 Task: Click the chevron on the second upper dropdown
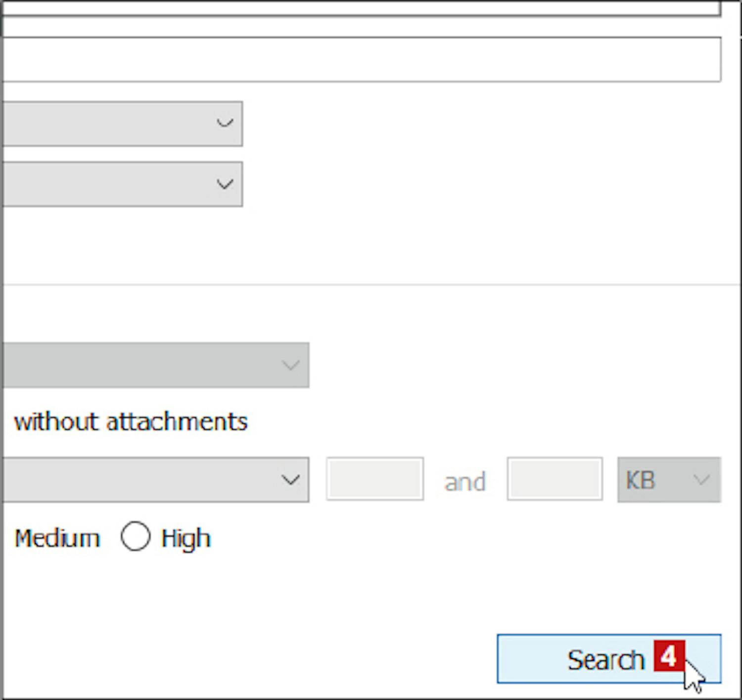[x=225, y=184]
